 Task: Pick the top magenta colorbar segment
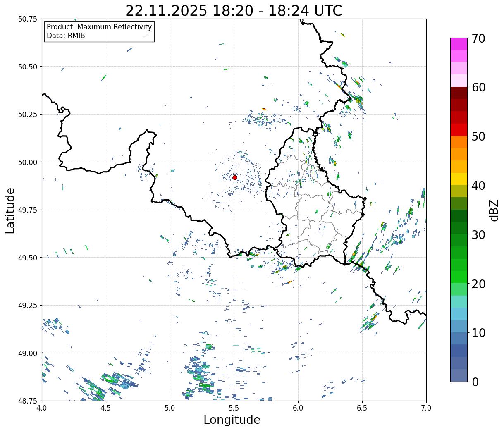click(x=459, y=44)
